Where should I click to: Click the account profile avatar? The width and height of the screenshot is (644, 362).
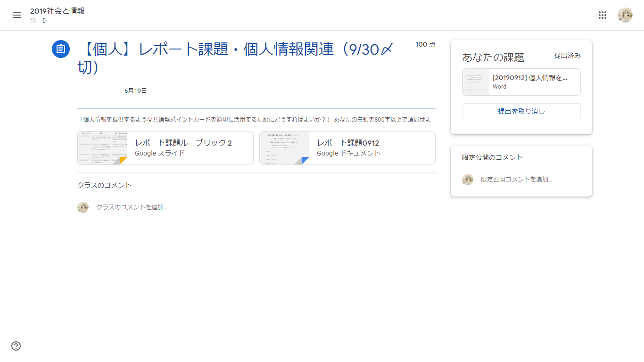(625, 15)
